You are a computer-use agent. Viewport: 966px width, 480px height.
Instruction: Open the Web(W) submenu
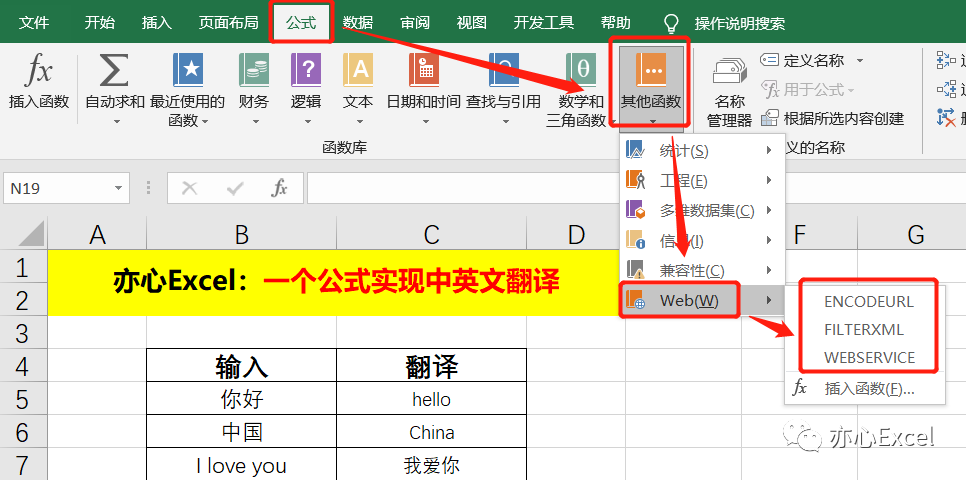[702, 300]
